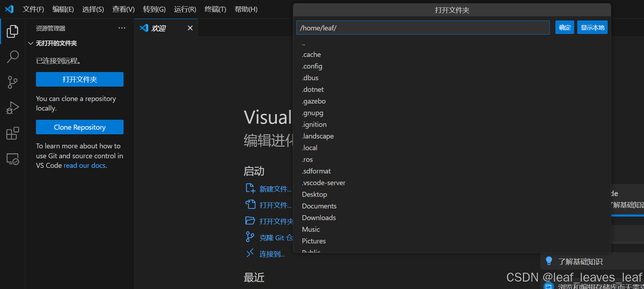This screenshot has height=289, width=644.
Task: Select the .gazebo folder entry
Action: click(452, 101)
